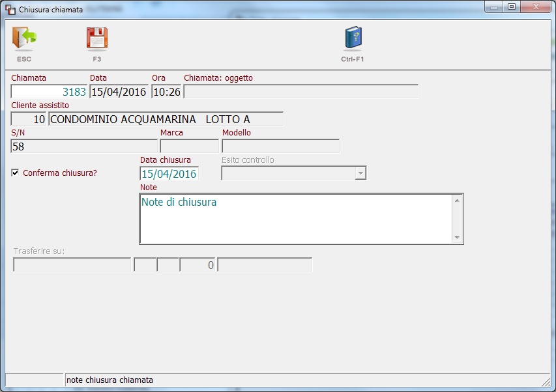Click the Marca field

pos(189,147)
